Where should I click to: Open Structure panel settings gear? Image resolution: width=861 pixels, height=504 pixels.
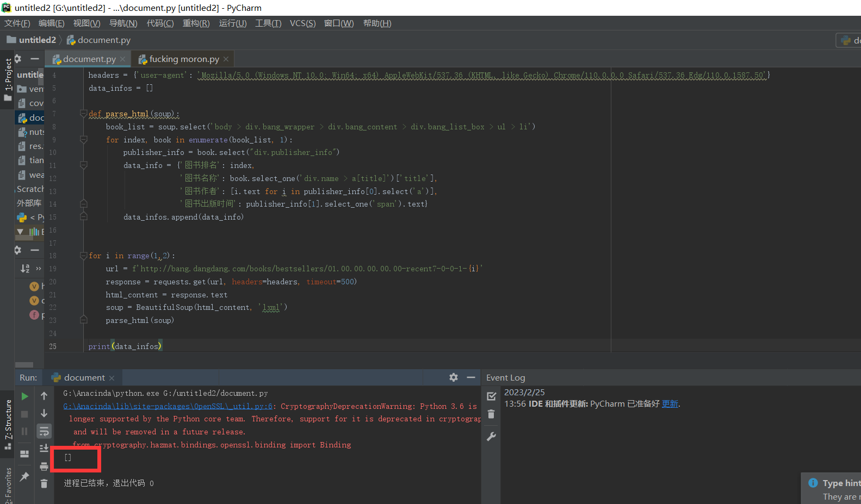click(18, 250)
